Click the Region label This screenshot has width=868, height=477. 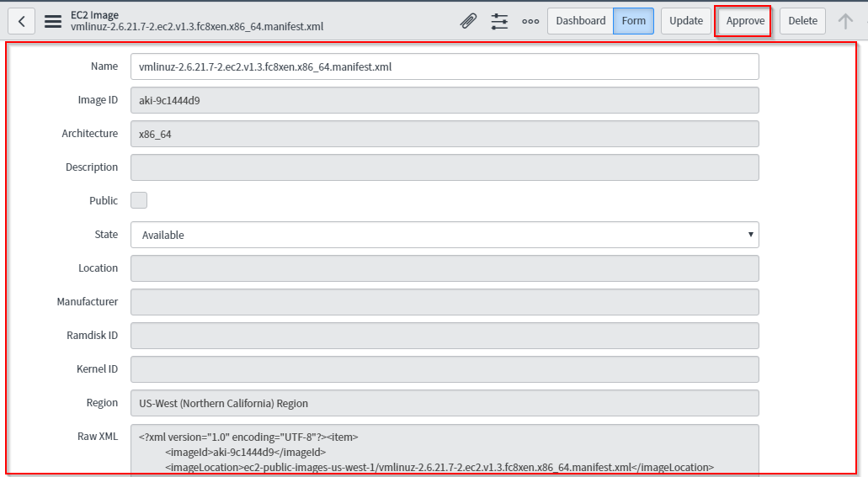(102, 403)
